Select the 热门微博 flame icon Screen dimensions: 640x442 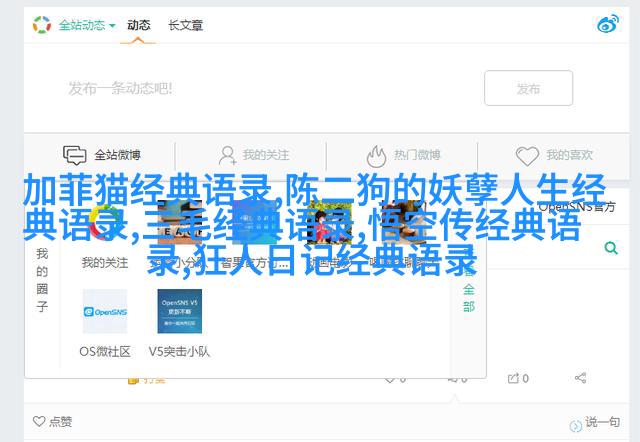376,156
